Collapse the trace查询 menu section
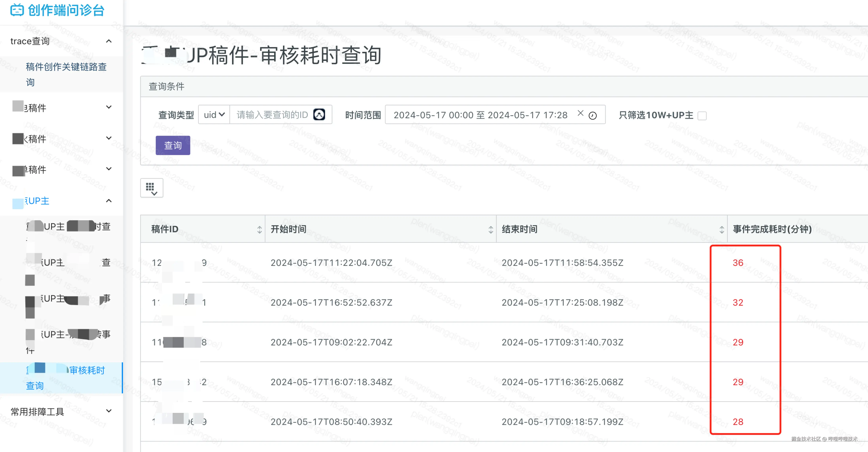The height and width of the screenshot is (452, 868). point(108,41)
